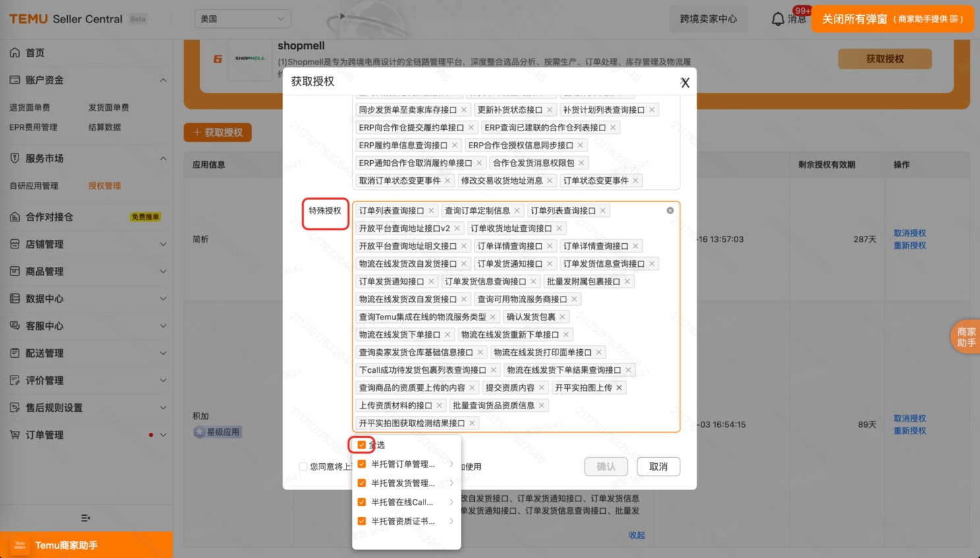Open the 美国 region dropdown
This screenshot has height=558, width=980.
click(x=242, y=19)
